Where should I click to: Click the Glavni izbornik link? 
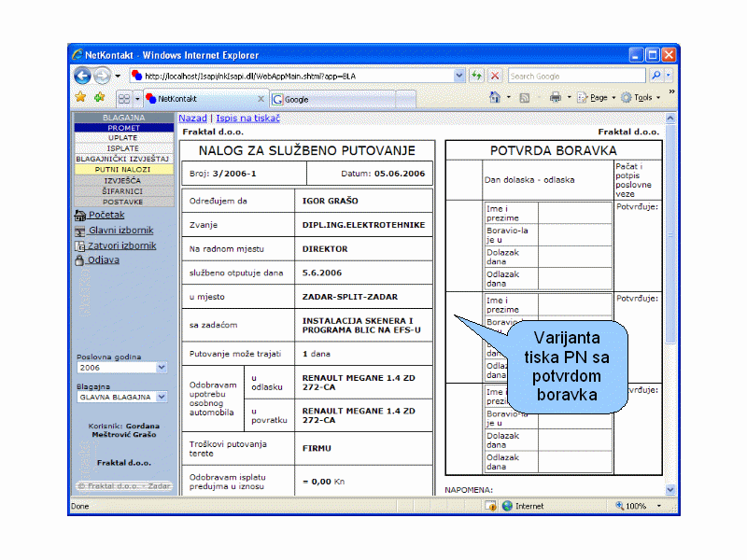(x=120, y=230)
